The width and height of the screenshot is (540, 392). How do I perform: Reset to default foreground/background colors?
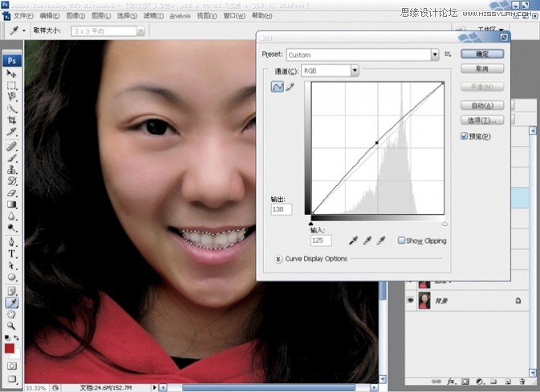coord(7,337)
